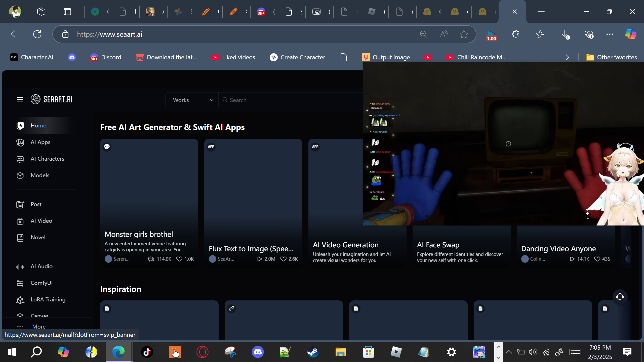Click the heart icon showing 1.0K likes
Screen dimensions: 644x362
click(179, 259)
